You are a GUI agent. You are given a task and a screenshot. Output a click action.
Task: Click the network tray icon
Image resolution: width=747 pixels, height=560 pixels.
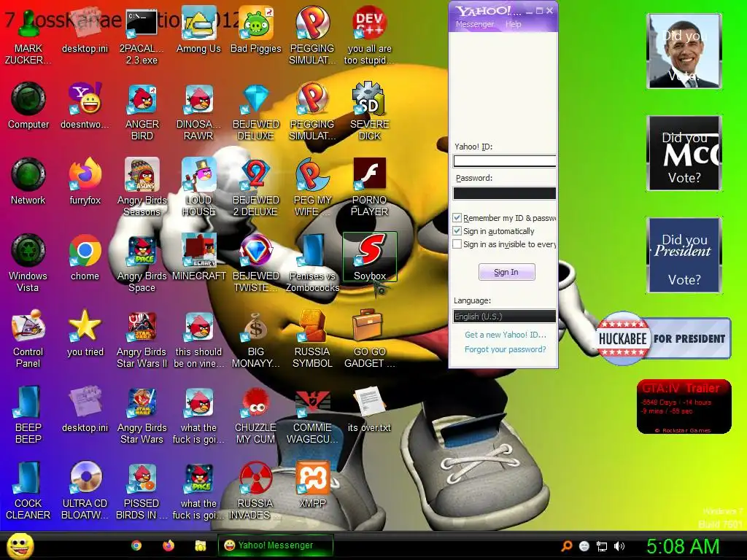tap(602, 546)
